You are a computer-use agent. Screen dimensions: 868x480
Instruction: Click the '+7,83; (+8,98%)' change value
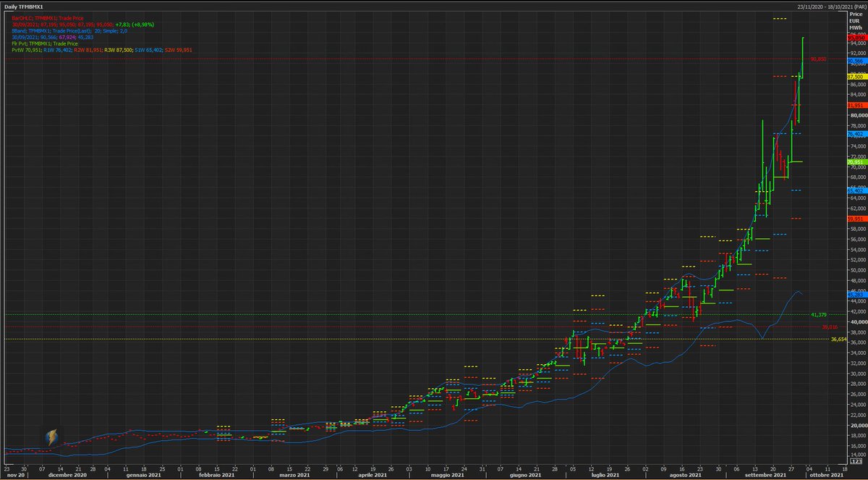[x=135, y=25]
